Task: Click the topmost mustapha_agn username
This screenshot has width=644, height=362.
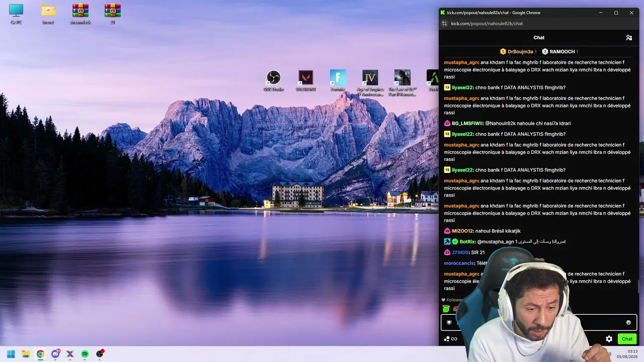Action: point(461,62)
